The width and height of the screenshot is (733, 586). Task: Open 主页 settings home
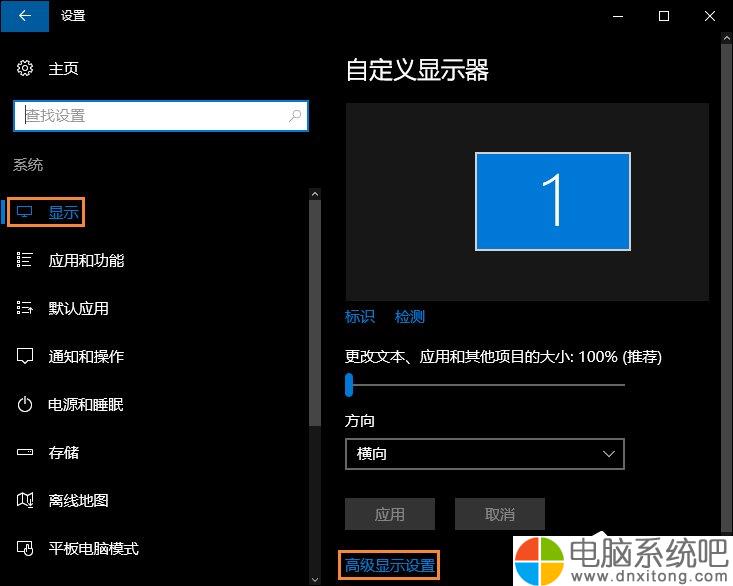(63, 69)
